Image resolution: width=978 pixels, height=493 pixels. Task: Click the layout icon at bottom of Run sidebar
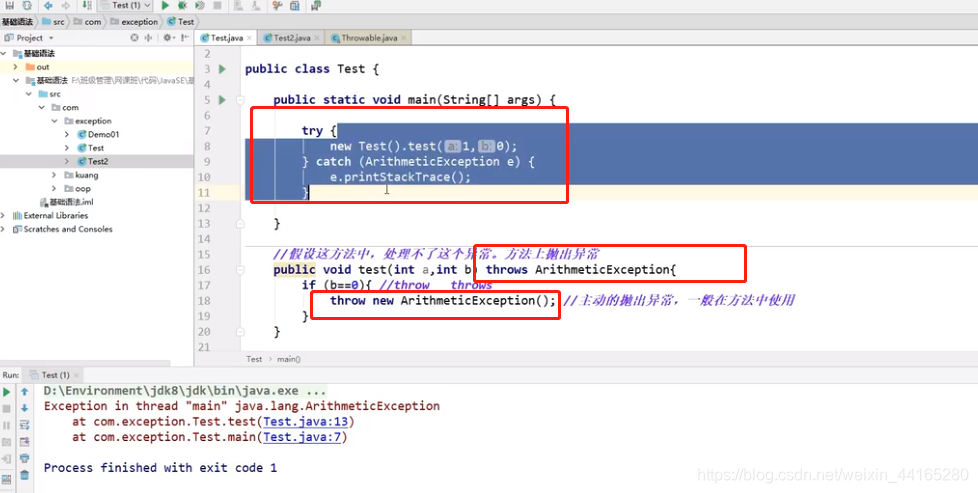click(7, 479)
